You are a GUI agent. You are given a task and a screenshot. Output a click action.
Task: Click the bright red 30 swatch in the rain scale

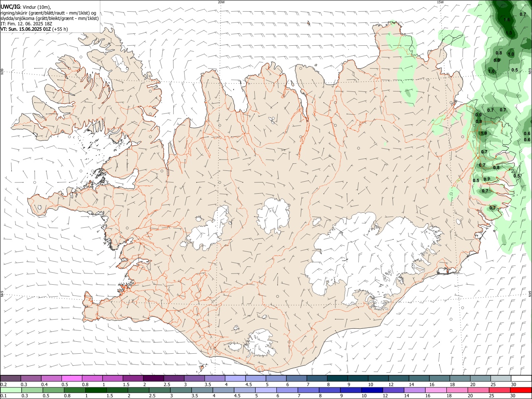coord(521,390)
